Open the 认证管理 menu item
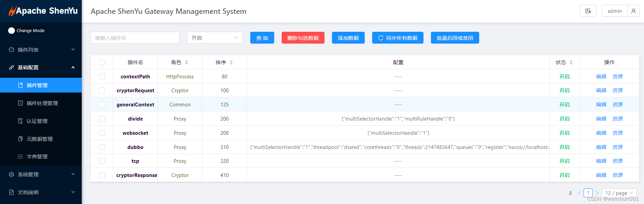This screenshot has height=204, width=644. pos(41,121)
